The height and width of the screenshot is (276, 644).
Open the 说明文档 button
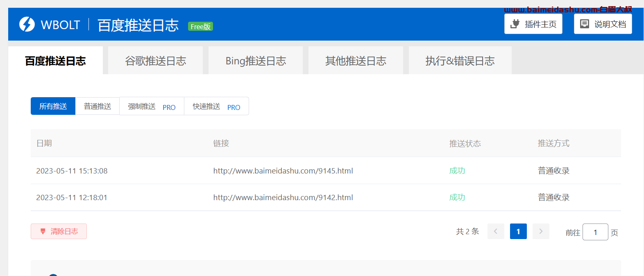point(603,24)
